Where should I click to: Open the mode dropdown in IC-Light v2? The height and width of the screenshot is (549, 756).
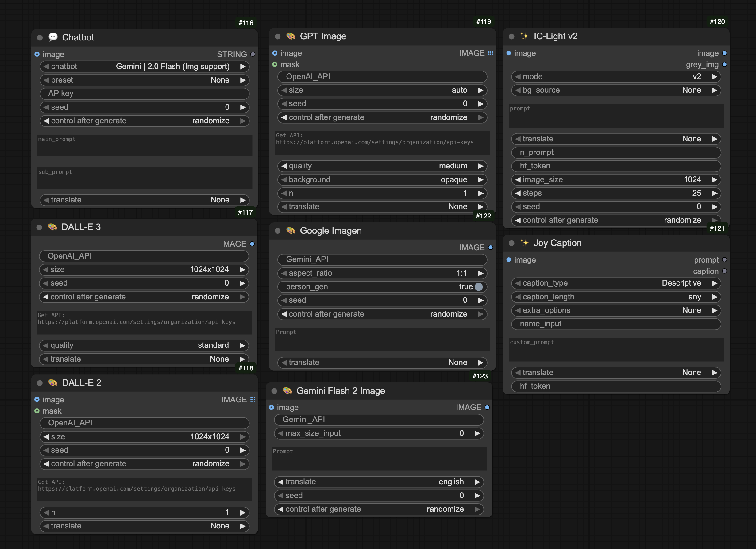click(616, 77)
